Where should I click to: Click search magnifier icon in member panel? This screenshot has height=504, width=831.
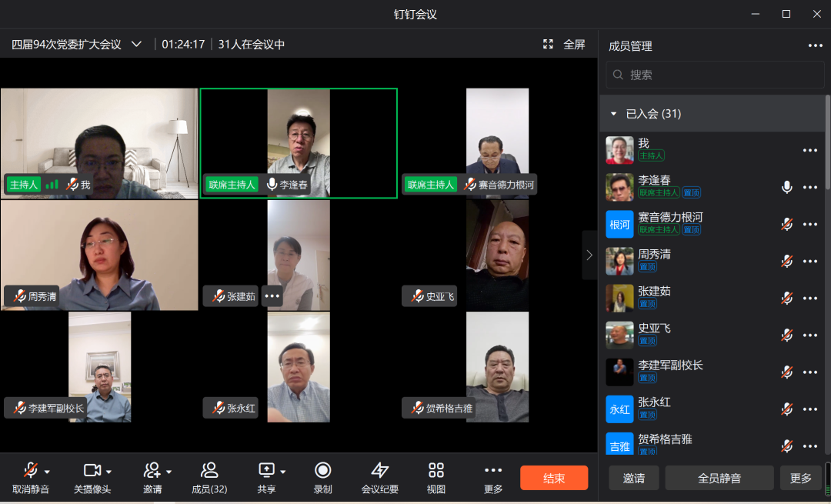[x=618, y=75]
